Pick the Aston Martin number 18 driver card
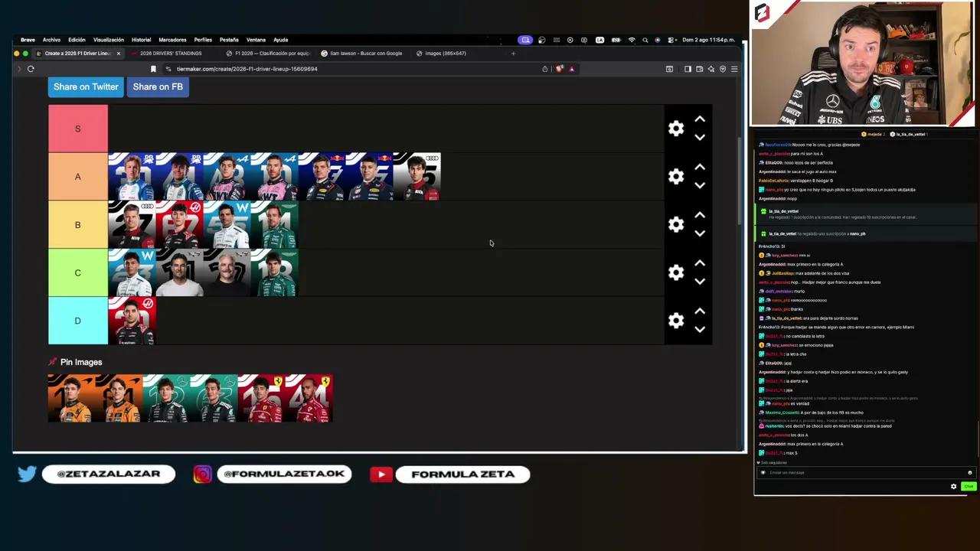 [274, 272]
